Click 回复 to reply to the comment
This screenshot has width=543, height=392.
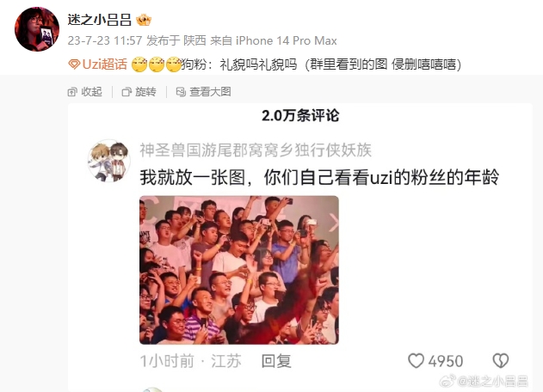(276, 361)
